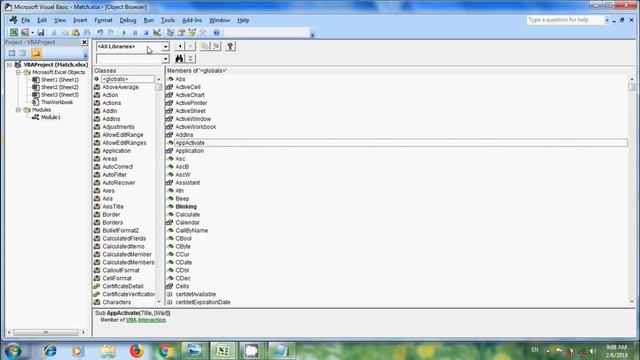Click the Run Sub play icon

124,32
